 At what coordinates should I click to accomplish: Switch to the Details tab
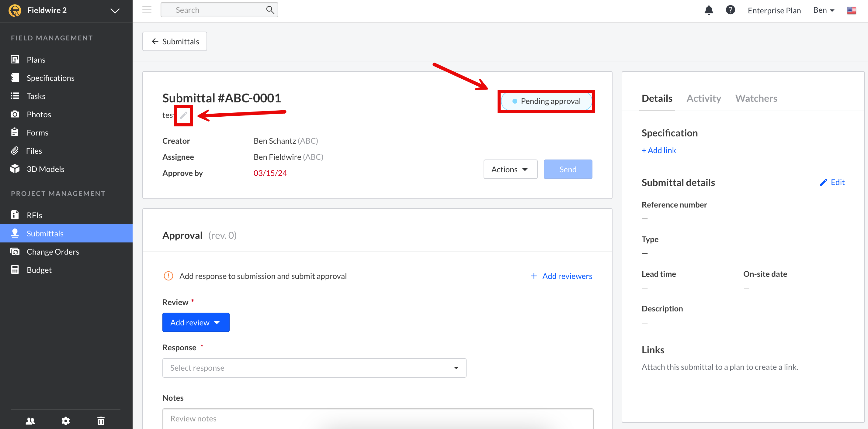coord(657,98)
